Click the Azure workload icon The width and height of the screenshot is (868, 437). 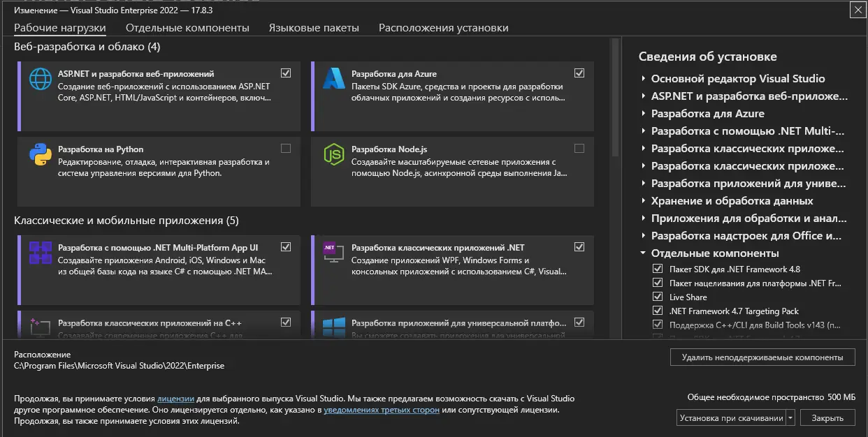335,79
